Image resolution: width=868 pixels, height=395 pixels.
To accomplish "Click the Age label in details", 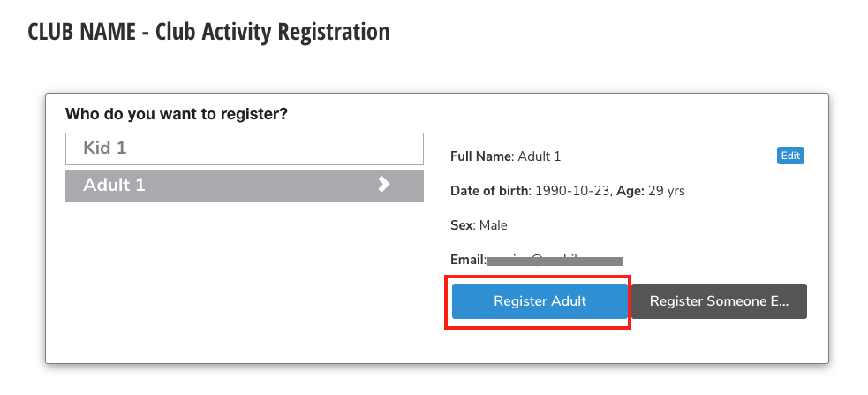I will (x=629, y=191).
